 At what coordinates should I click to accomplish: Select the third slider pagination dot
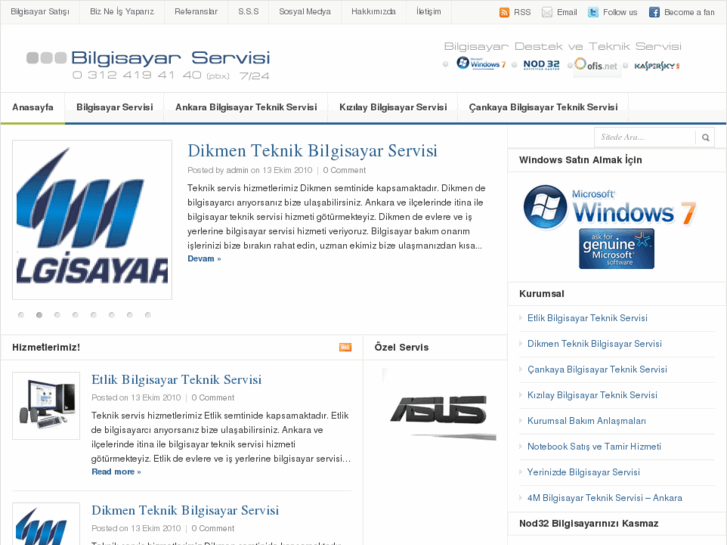(57, 315)
